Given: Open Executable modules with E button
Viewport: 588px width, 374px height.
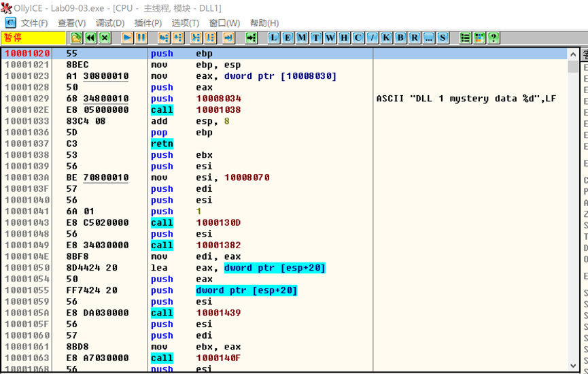Looking at the screenshot, I should tap(288, 37).
